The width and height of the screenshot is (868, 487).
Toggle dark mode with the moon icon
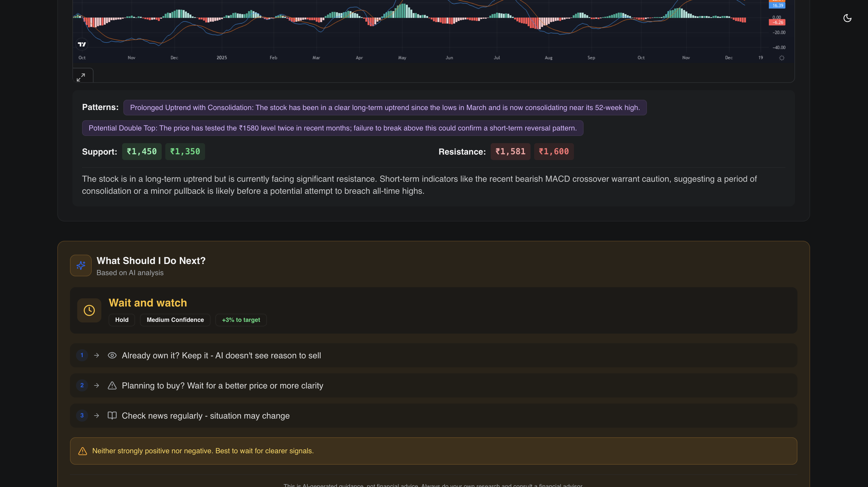coord(847,18)
